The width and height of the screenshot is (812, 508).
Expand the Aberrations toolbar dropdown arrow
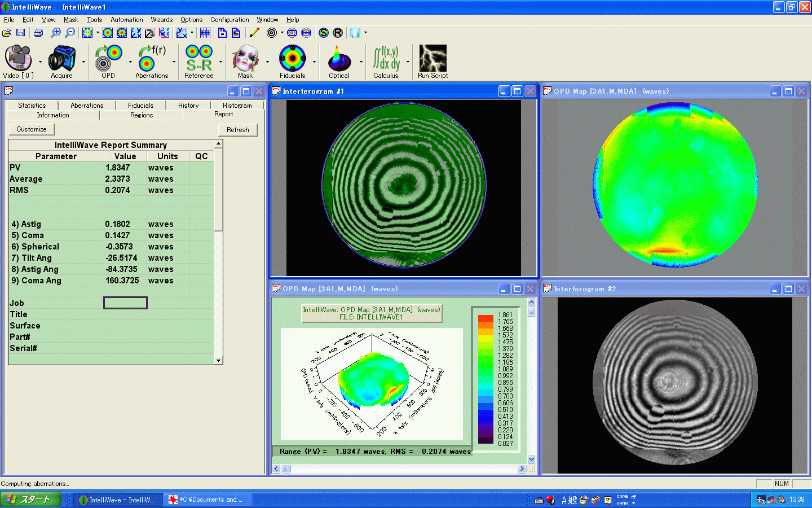174,62
